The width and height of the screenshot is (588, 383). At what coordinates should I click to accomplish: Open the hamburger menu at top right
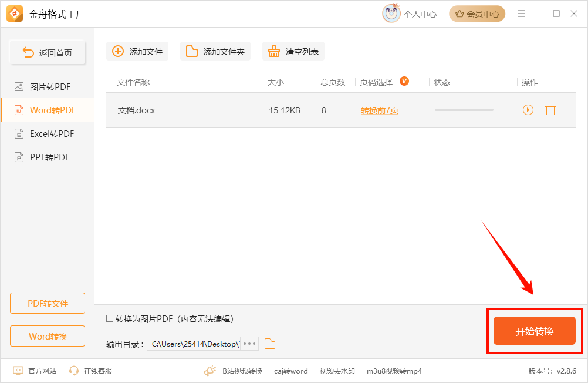521,14
